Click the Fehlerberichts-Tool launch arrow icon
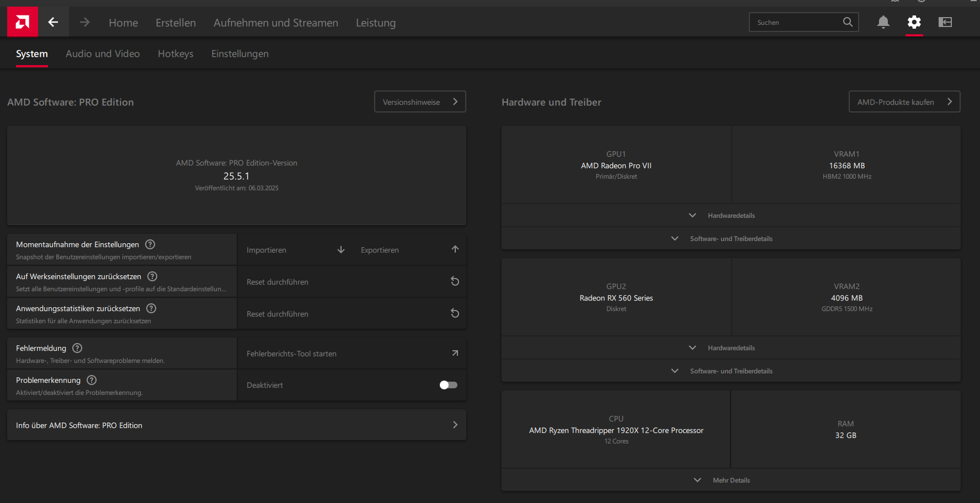Image resolution: width=980 pixels, height=503 pixels. coord(455,353)
